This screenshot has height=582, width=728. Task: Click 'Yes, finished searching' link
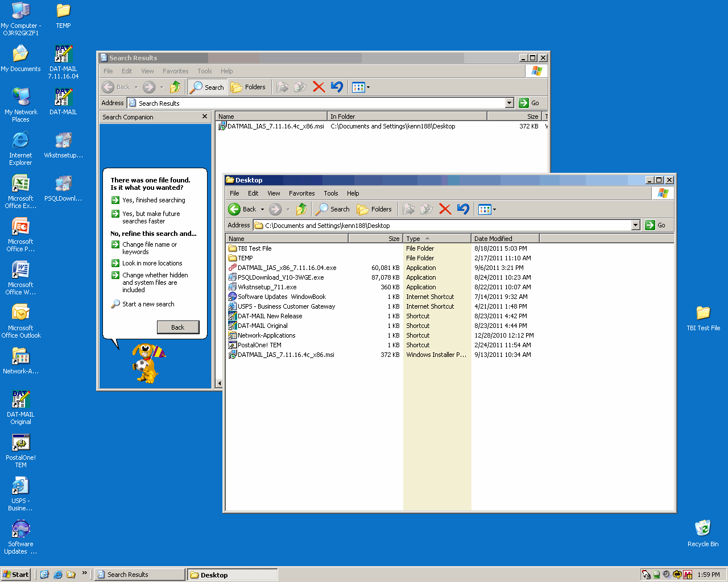click(154, 200)
